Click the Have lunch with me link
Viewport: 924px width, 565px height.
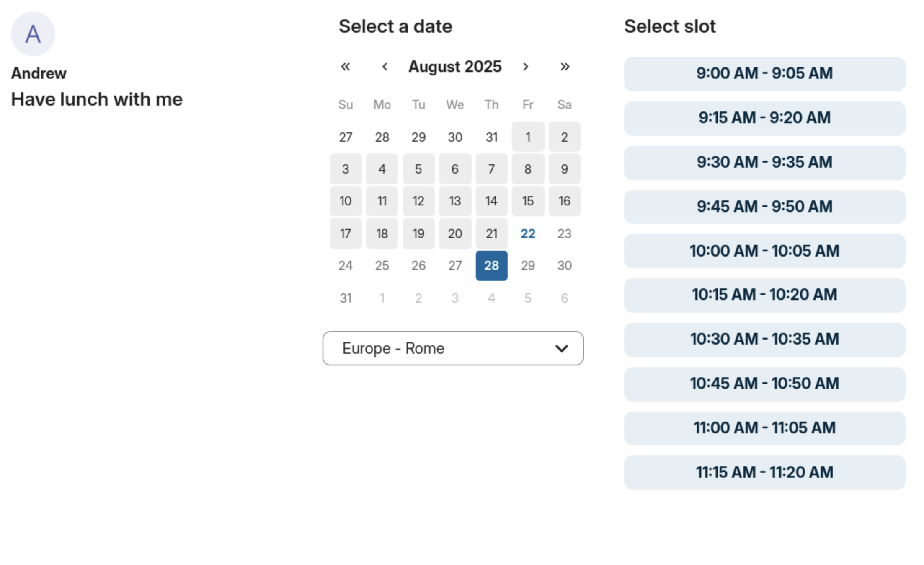coord(96,99)
